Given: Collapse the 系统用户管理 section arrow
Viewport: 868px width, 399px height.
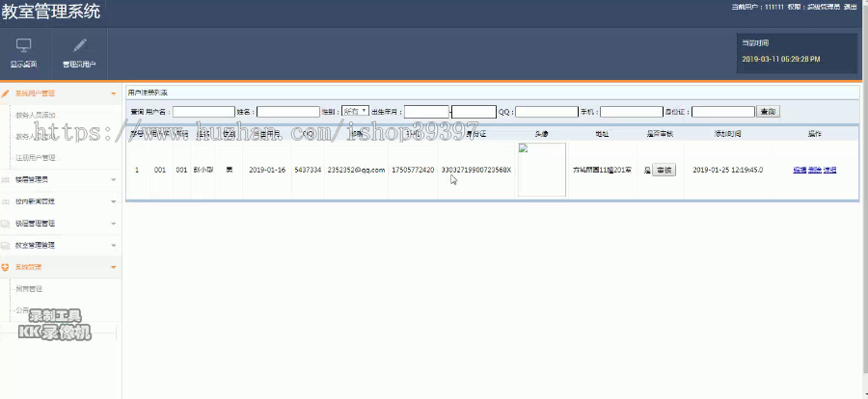Looking at the screenshot, I should [114, 94].
